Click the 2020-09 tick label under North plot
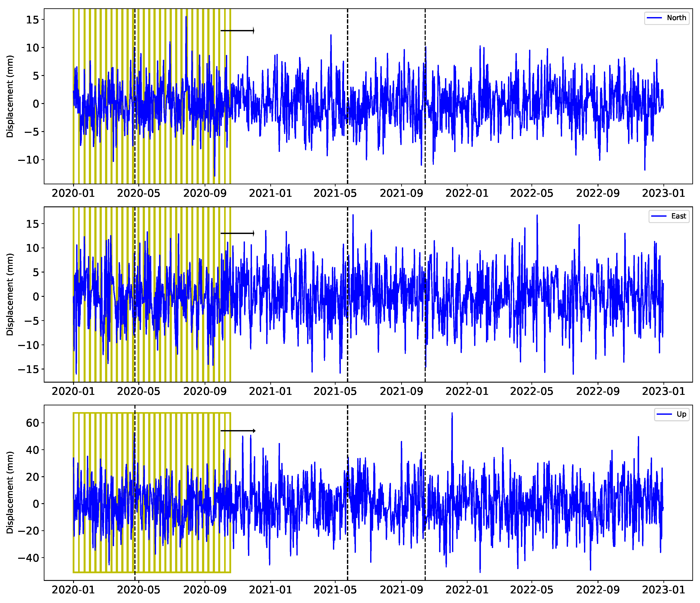 click(205, 193)
